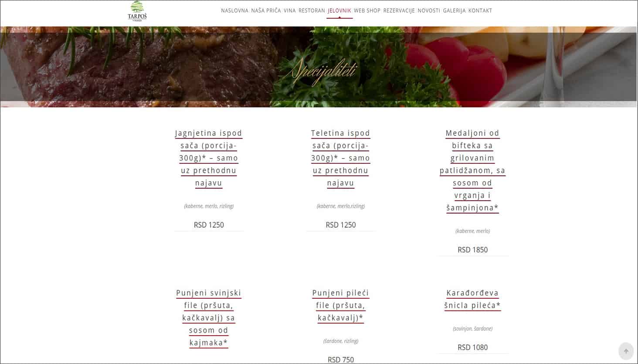Screen dimensions: 638x364
Task: Open the VINA menu item
Action: (x=290, y=10)
